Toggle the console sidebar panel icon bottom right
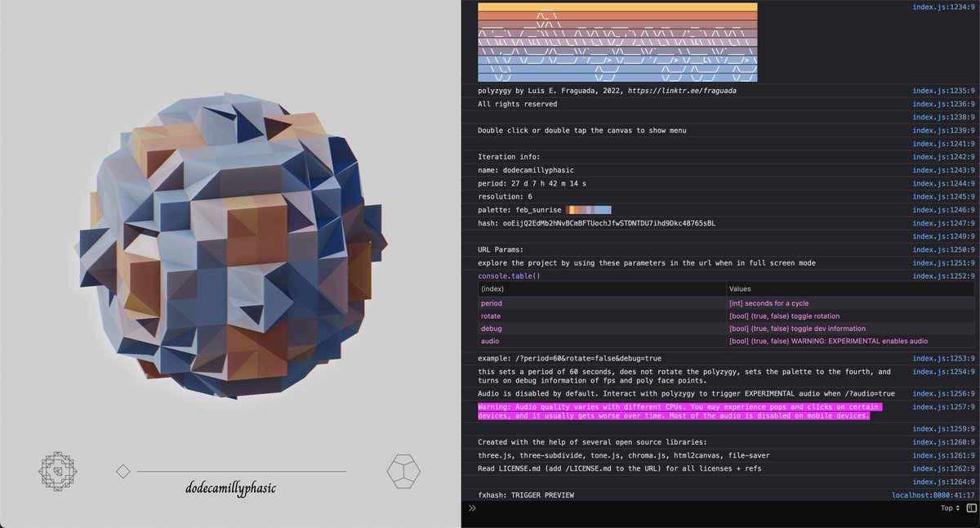Viewport: 980px width, 528px height. tap(970, 508)
